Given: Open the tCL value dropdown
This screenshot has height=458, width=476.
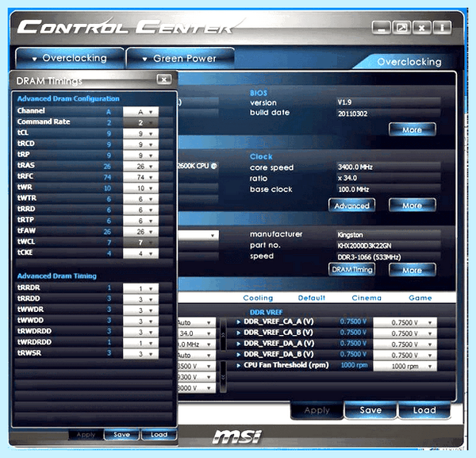Looking at the screenshot, I should [x=140, y=133].
